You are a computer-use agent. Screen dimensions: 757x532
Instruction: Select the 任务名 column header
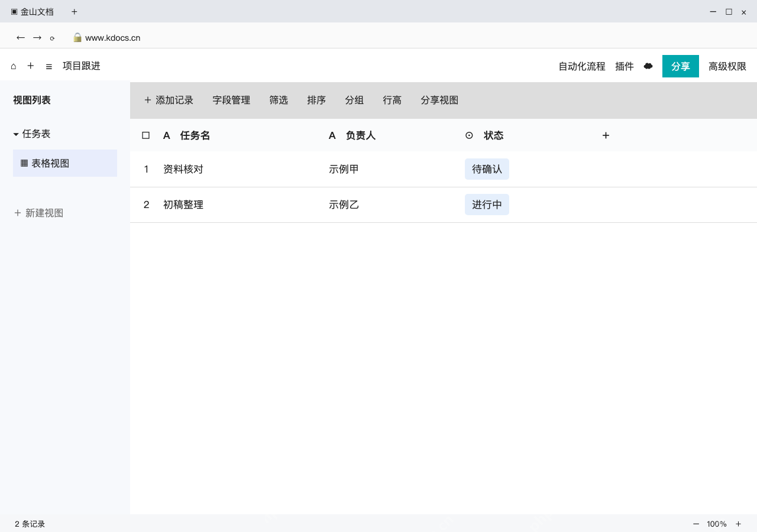195,135
